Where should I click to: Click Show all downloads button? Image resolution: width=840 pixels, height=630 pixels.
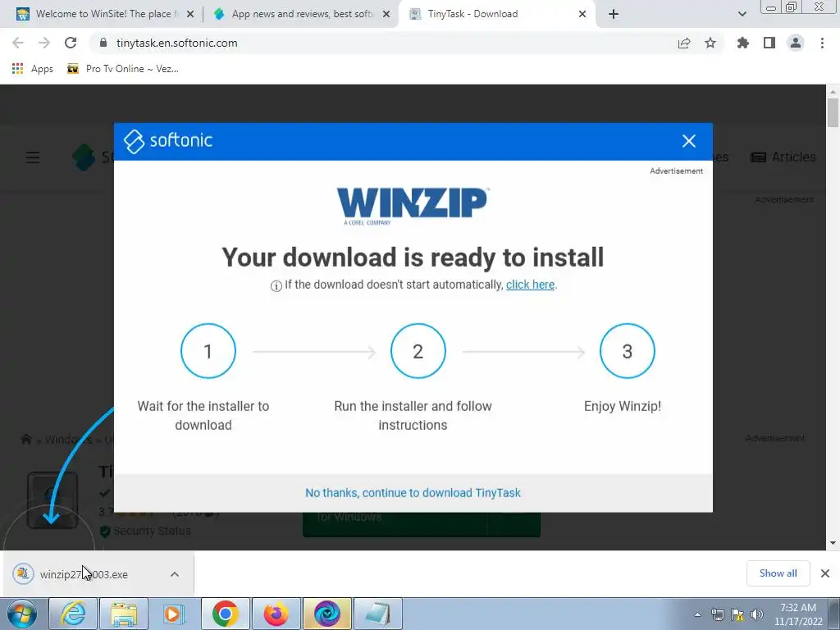[778, 573]
